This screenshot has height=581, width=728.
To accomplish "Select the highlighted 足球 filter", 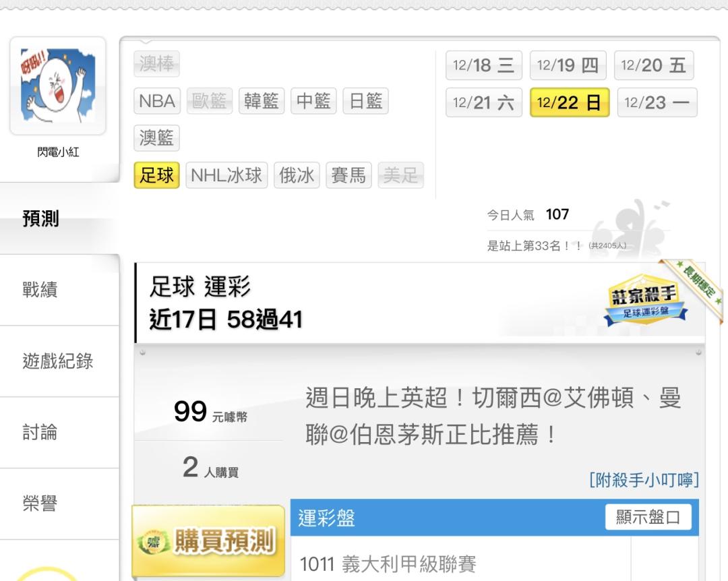I will pos(156,175).
